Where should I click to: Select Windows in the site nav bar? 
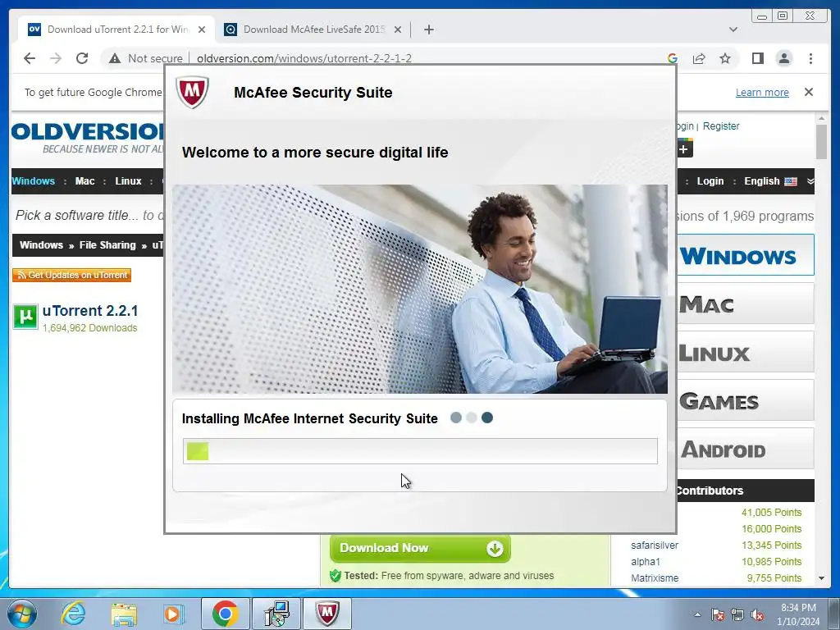pyautogui.click(x=33, y=181)
